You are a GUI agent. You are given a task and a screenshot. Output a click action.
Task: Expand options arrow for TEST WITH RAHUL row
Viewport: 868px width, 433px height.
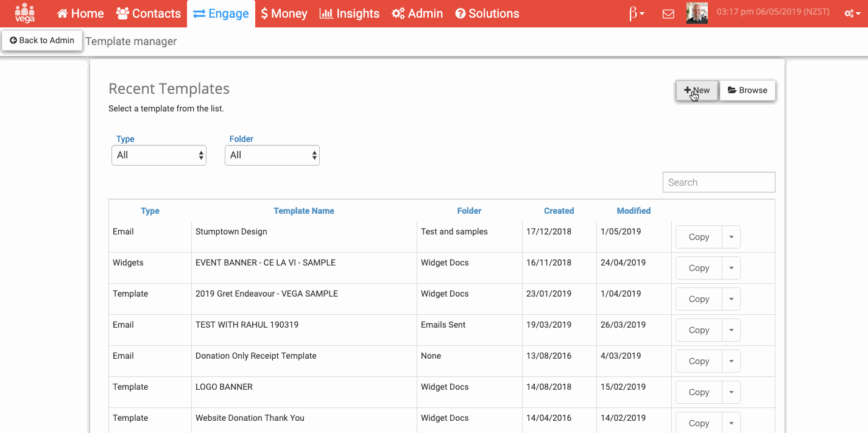731,330
